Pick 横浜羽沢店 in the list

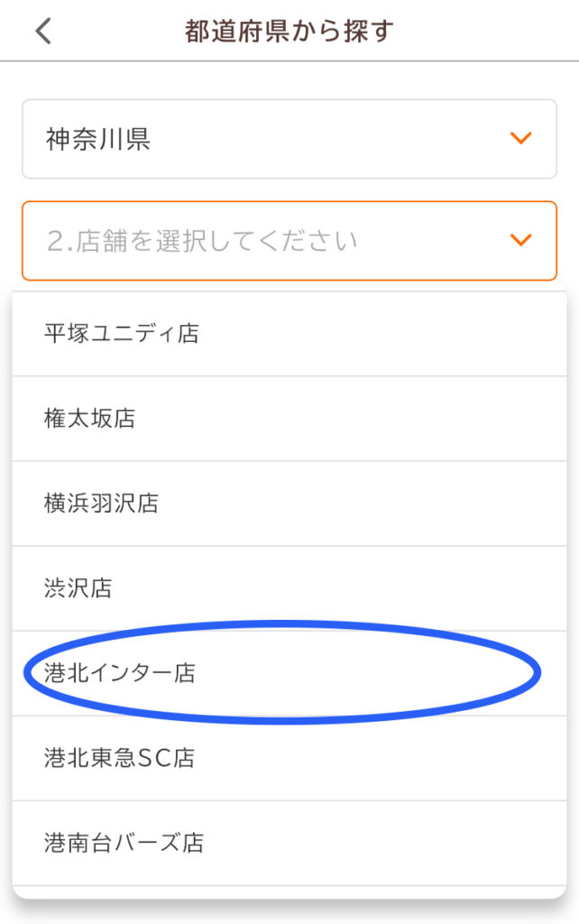pos(289,504)
